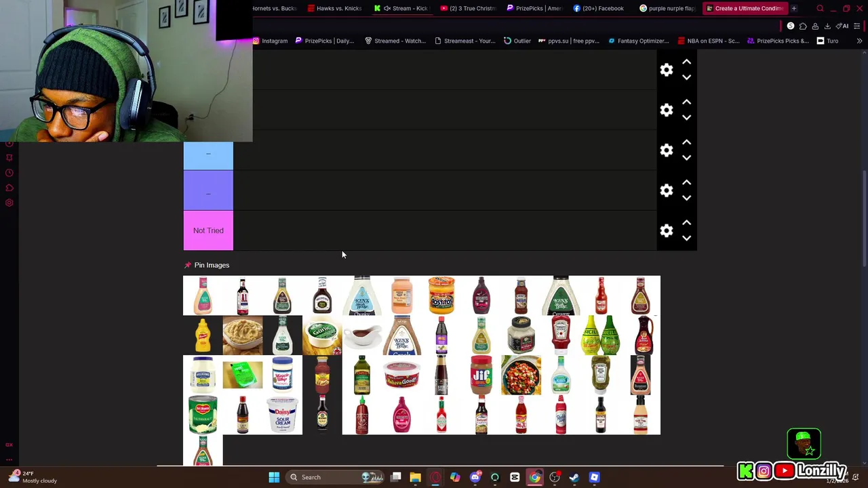Open Windows Start menu
Image resolution: width=868 pixels, height=488 pixels.
[274, 477]
